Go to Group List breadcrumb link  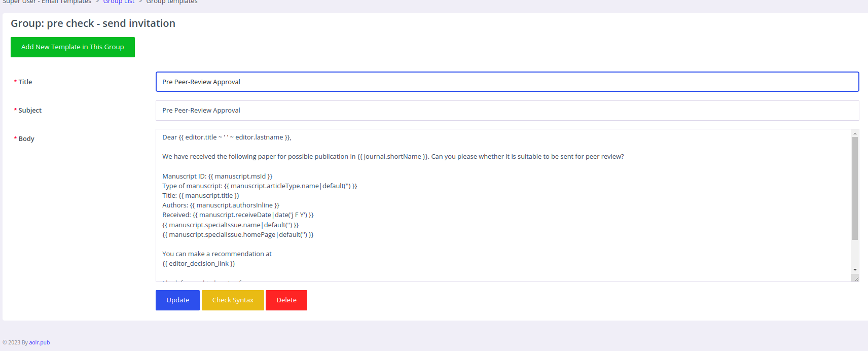[x=119, y=2]
